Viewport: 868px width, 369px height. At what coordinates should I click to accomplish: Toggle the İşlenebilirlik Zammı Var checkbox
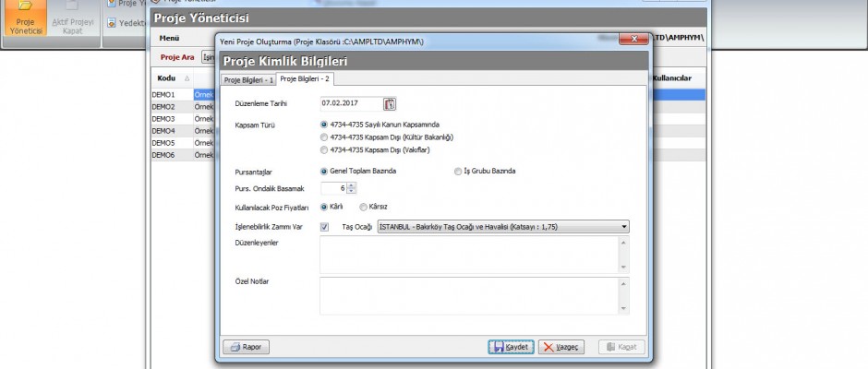(x=324, y=226)
